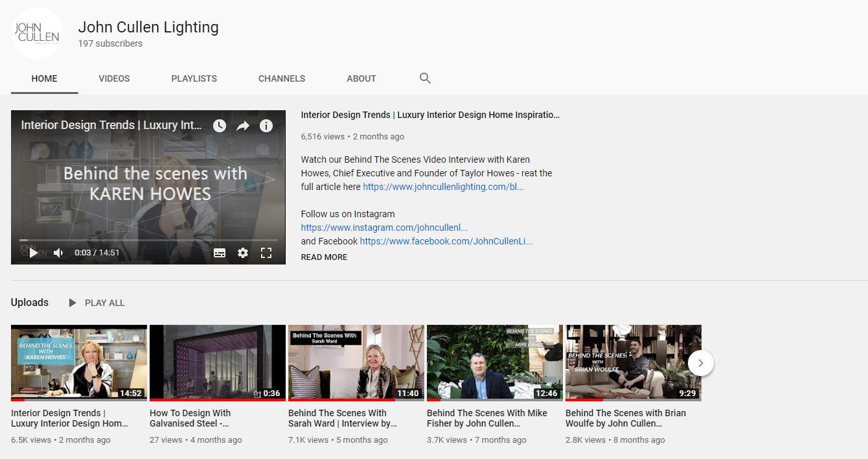
Task: Open the John Cullen channel avatar
Action: pyautogui.click(x=36, y=33)
